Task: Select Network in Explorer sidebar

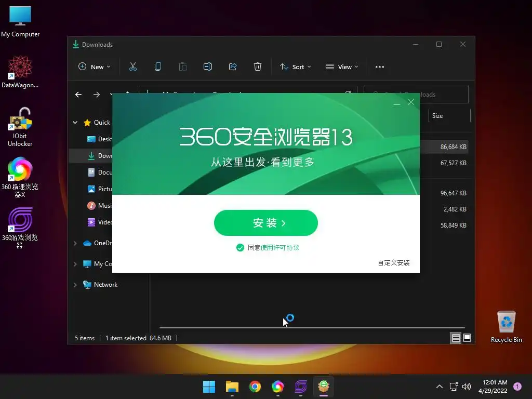Action: coord(105,285)
